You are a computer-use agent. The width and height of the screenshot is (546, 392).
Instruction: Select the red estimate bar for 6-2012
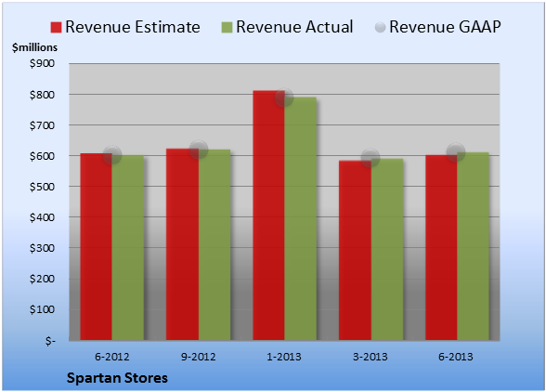(x=97, y=247)
